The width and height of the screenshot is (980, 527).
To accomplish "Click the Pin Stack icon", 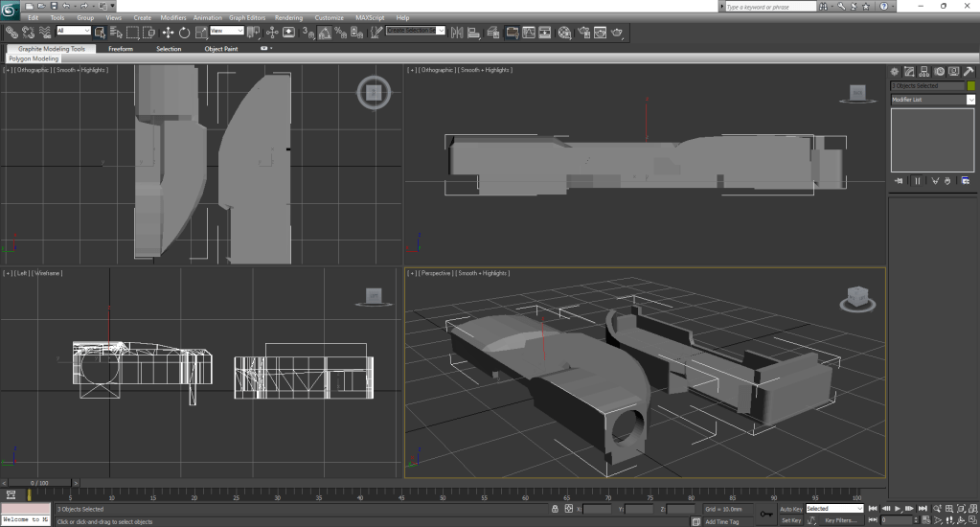I will [899, 180].
